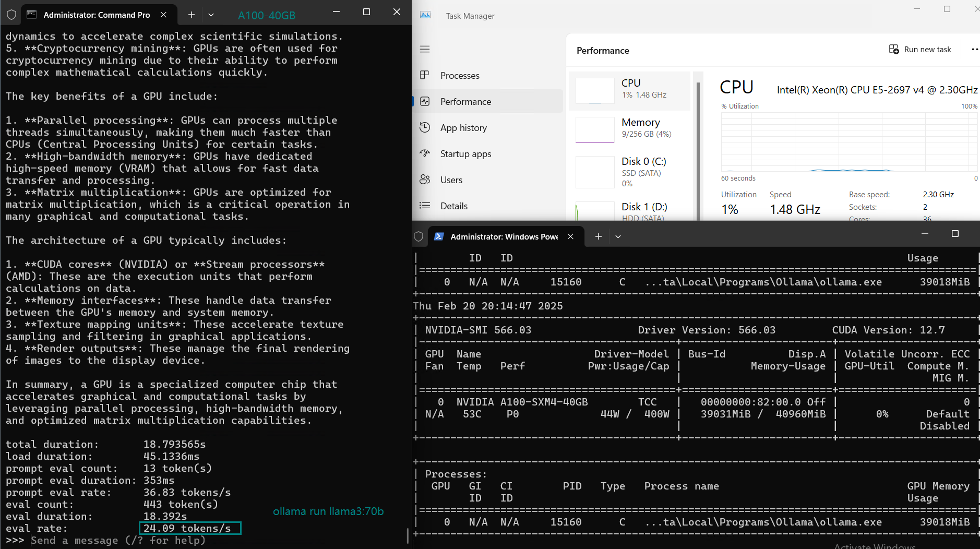Click the Processes sidebar icon

coord(425,75)
